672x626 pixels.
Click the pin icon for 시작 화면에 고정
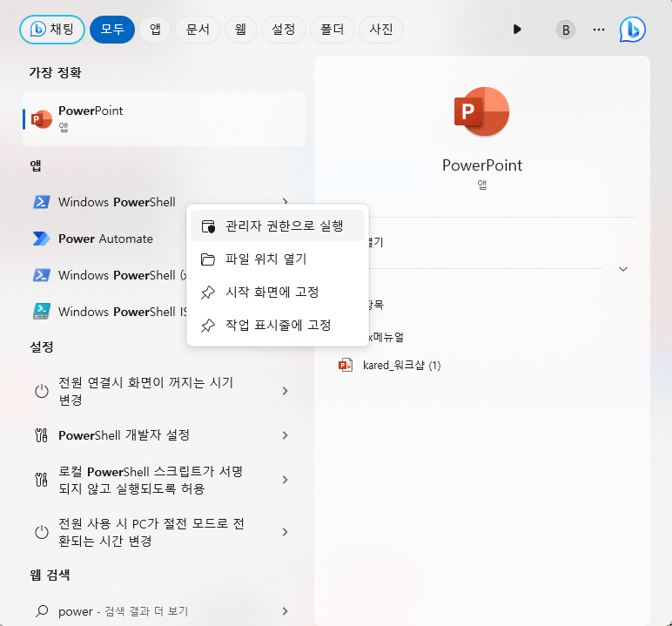pyautogui.click(x=208, y=293)
